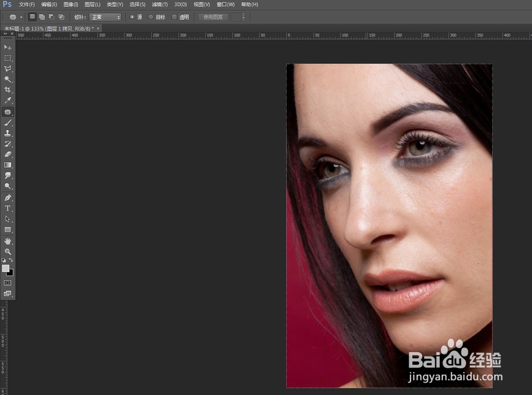This screenshot has width=532, height=395.
Task: Select the Polygonal Lasso tool
Action: click(x=7, y=69)
